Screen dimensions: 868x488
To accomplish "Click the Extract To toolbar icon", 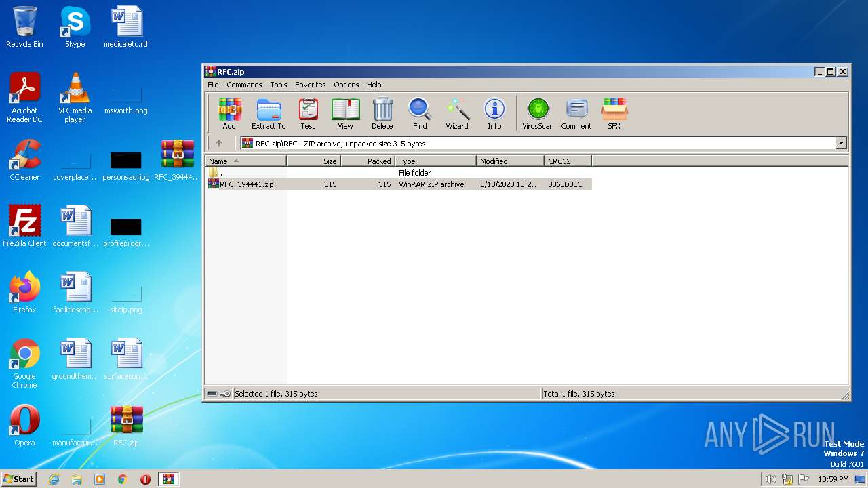I will [269, 113].
